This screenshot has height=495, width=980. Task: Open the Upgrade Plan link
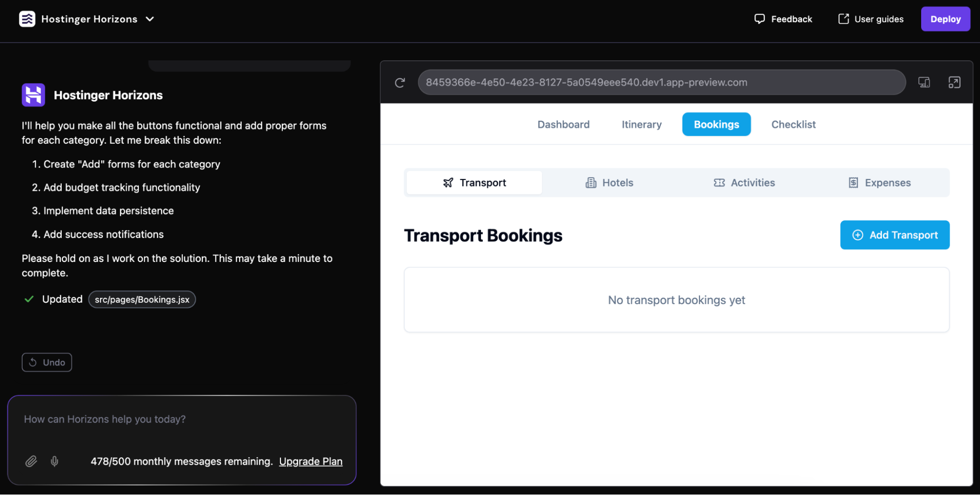coord(310,461)
